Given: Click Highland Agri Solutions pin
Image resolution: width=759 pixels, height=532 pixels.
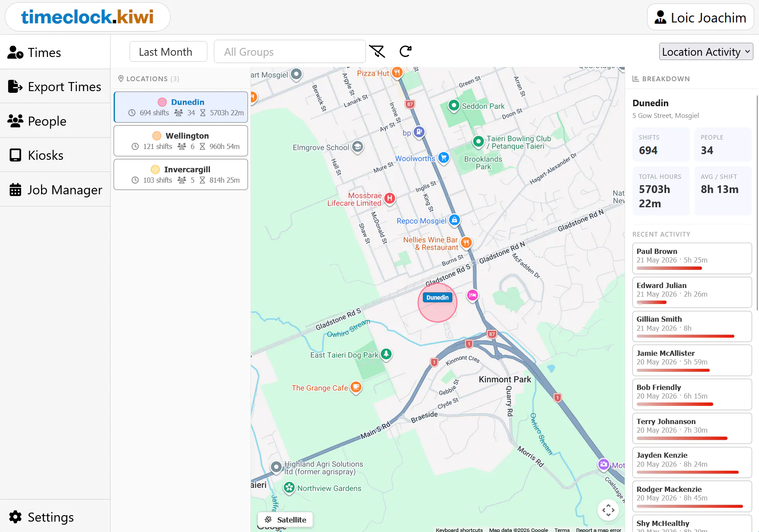Looking at the screenshot, I should tap(276, 467).
